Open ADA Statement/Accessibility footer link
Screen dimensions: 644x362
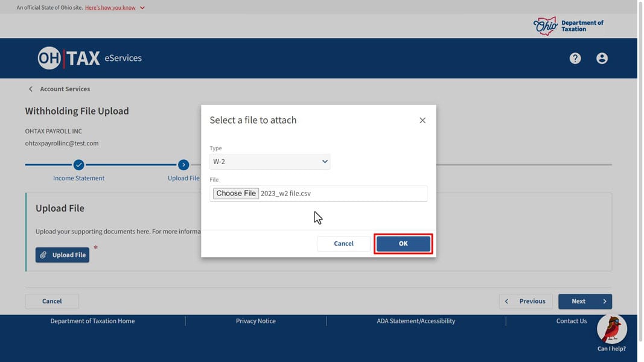tap(416, 321)
